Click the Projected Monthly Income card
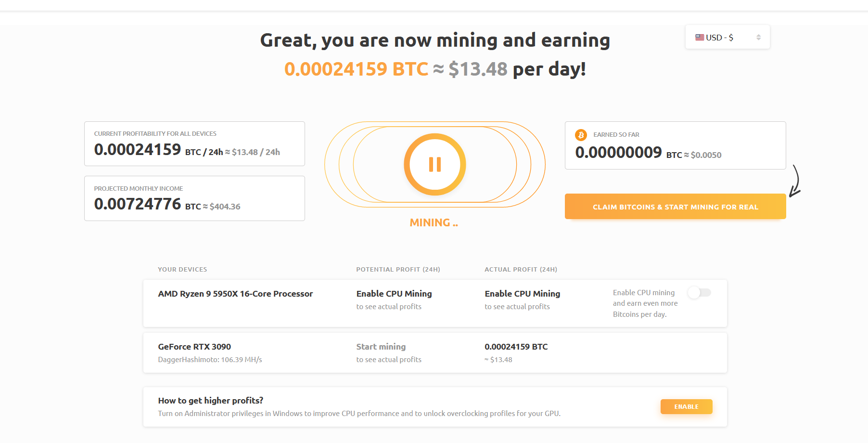This screenshot has height=443, width=868. point(194,198)
